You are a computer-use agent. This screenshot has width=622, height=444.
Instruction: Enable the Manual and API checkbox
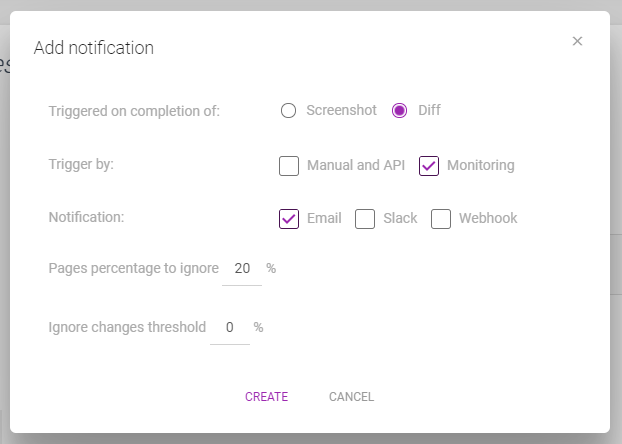click(x=289, y=165)
